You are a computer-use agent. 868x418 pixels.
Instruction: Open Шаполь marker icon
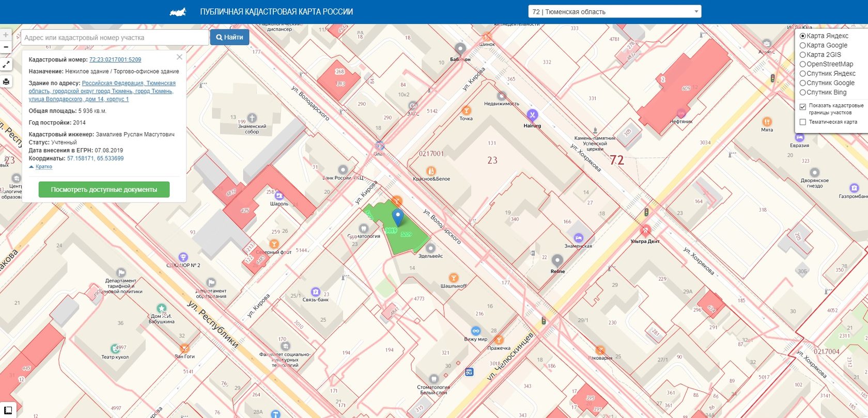279,196
